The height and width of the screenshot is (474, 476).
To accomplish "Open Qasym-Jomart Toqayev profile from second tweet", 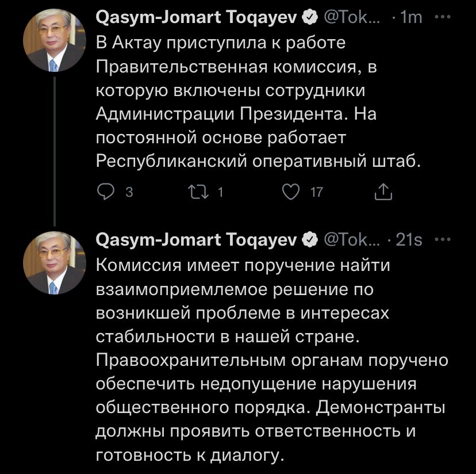I will (x=195, y=240).
